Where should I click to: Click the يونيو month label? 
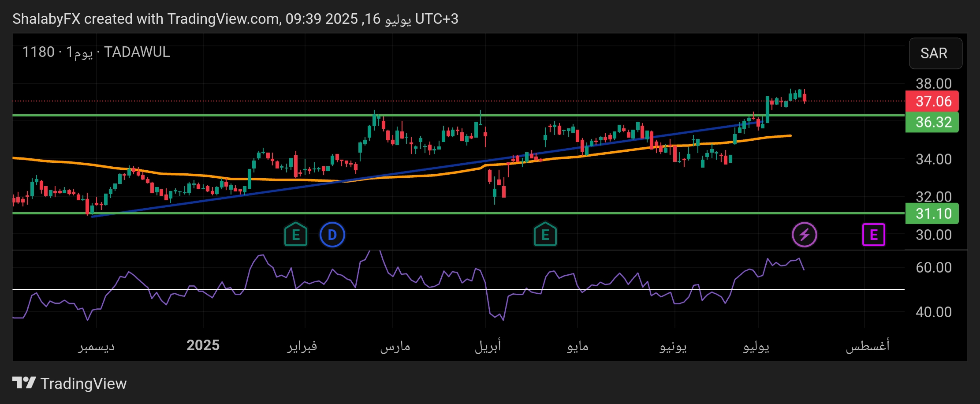click(x=673, y=347)
